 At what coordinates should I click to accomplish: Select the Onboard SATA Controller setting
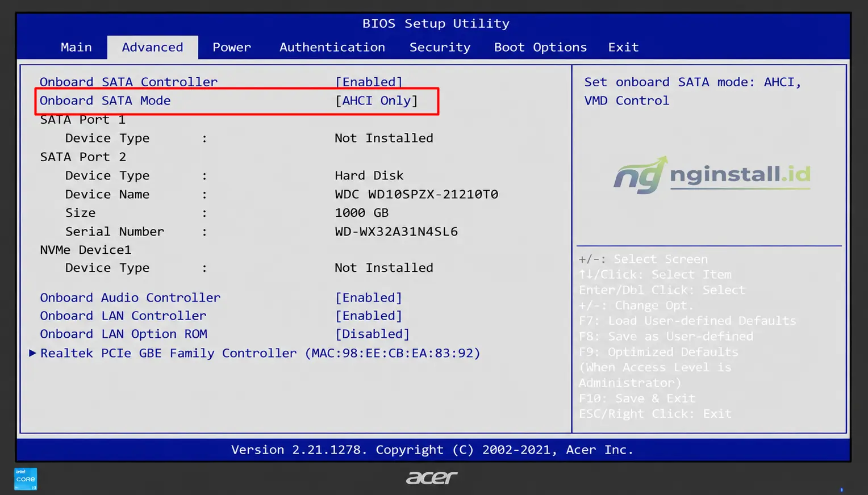[128, 82]
